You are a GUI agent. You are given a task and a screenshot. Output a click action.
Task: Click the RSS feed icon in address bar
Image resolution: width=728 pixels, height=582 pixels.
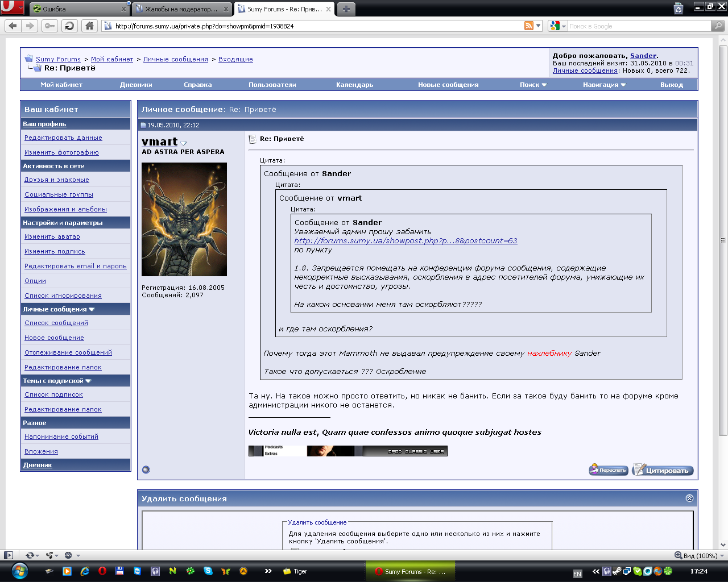529,26
